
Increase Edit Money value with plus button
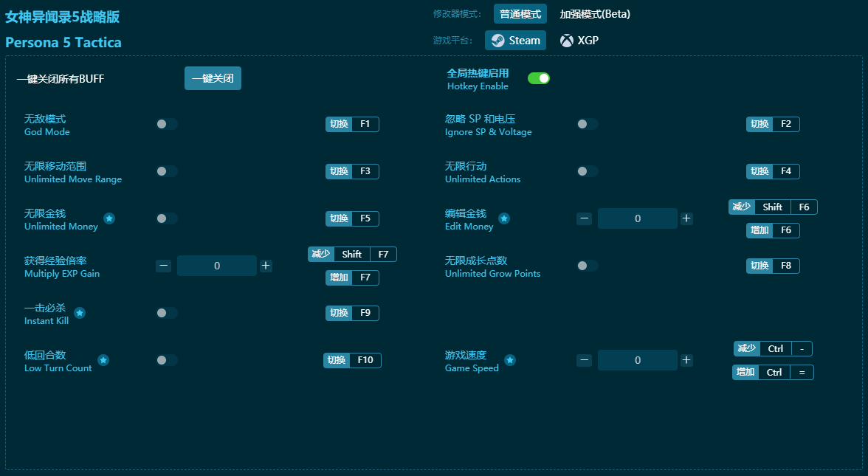[686, 218]
